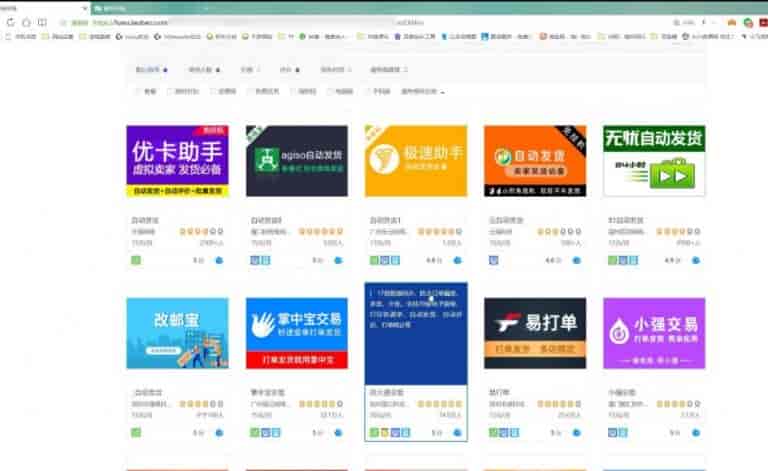
Task: Click the blue chat icon under 优卡助手
Action: coord(219,260)
